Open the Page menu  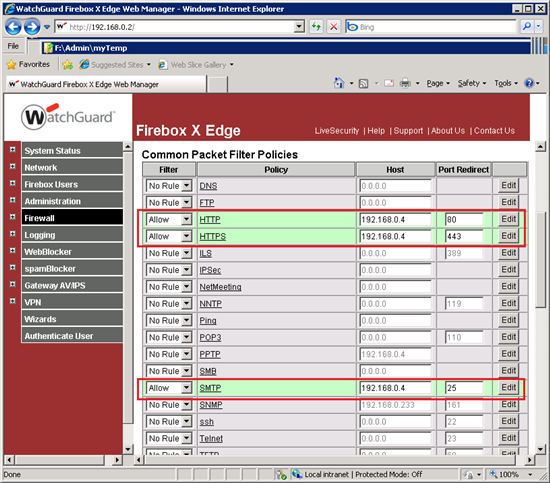coord(438,83)
